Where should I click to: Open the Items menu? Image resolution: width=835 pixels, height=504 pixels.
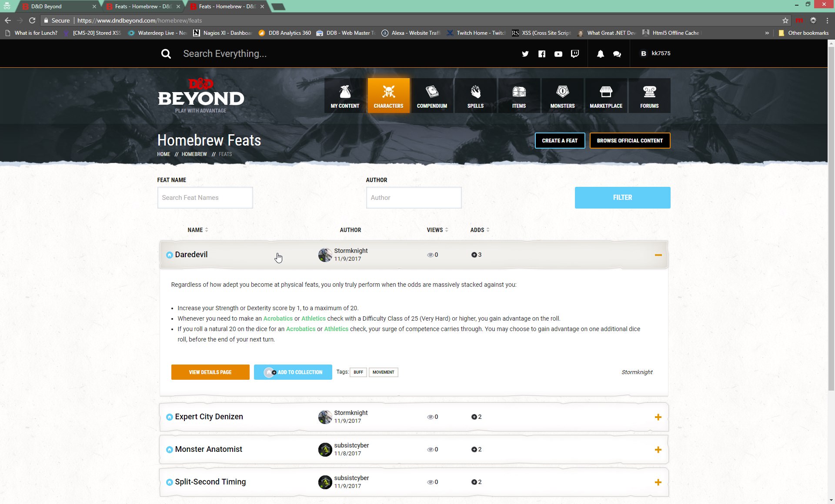[519, 96]
